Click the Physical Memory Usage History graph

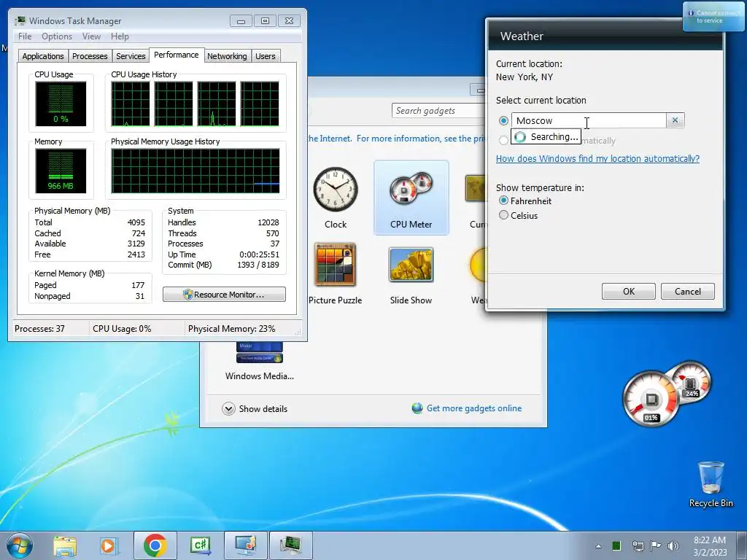tap(196, 171)
